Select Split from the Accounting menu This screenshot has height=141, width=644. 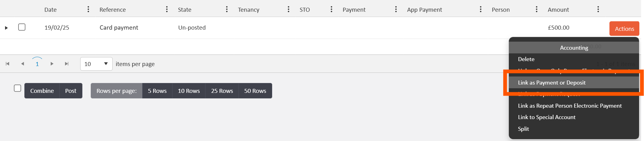click(x=523, y=129)
